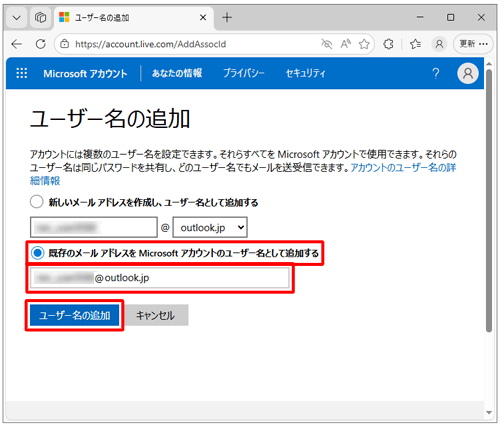
Task: Click the new email alias input field
Action: pos(94,227)
